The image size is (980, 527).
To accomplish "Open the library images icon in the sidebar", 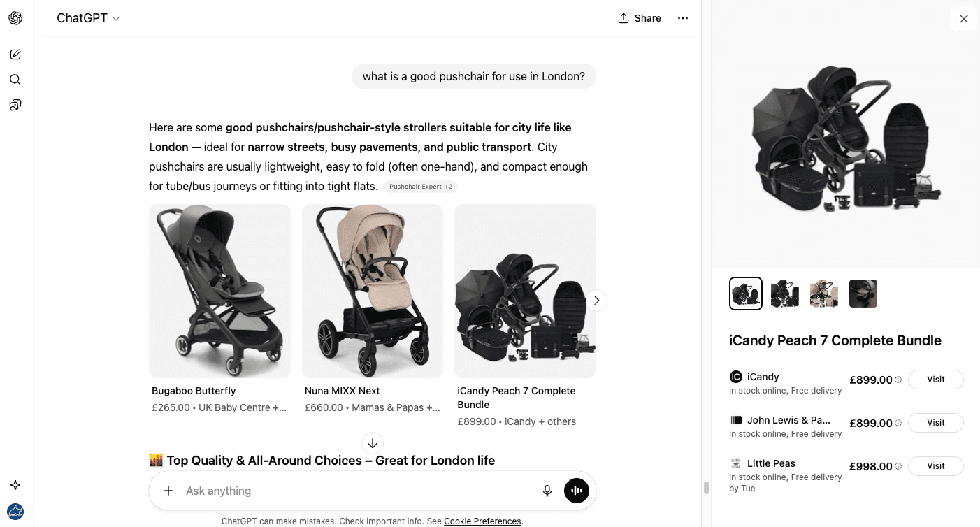I will 15,105.
